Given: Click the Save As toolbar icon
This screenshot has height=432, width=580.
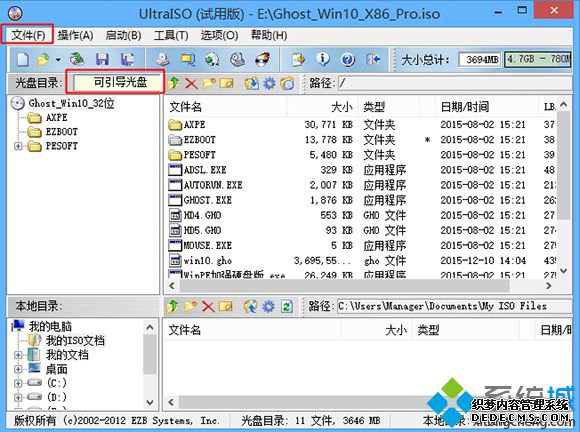Looking at the screenshot, I should tap(127, 59).
